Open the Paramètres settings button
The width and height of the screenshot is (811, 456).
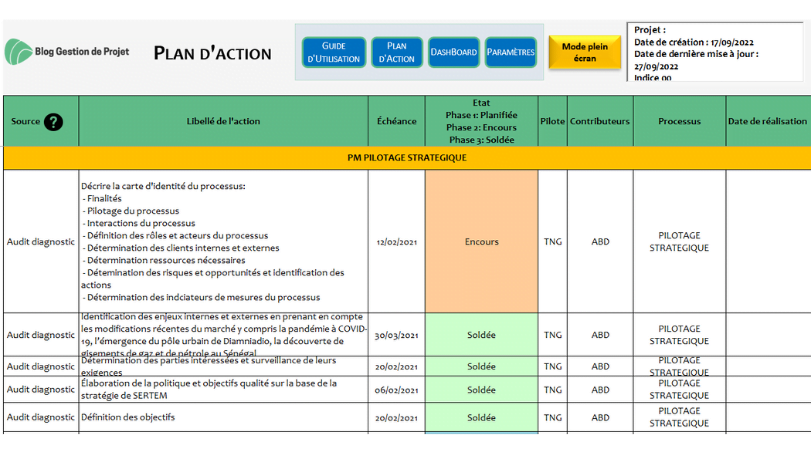pyautogui.click(x=510, y=52)
